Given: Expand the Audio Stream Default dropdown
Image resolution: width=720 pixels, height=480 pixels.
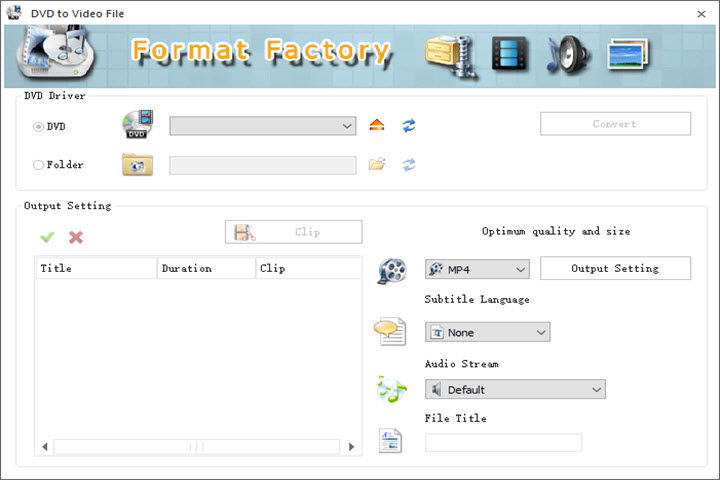Looking at the screenshot, I should (515, 389).
